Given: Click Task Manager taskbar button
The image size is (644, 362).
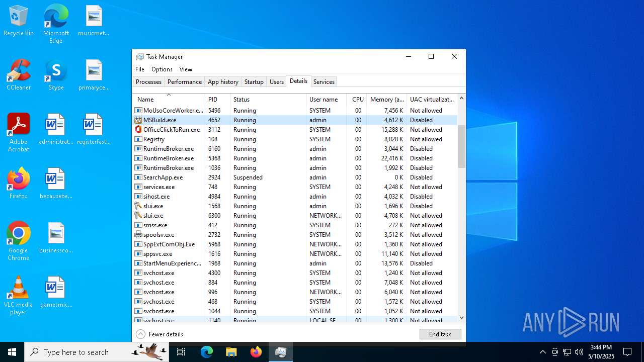Looking at the screenshot, I should click(x=280, y=352).
